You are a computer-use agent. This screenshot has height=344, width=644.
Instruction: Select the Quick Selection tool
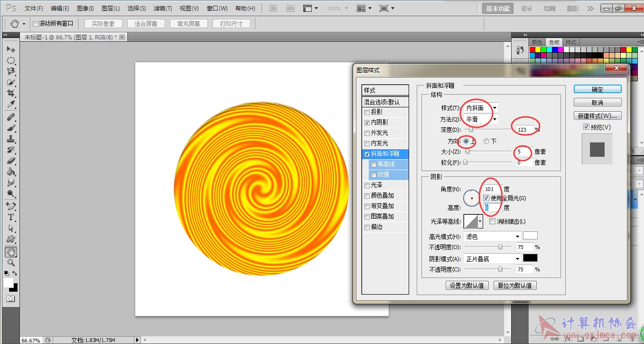point(11,82)
